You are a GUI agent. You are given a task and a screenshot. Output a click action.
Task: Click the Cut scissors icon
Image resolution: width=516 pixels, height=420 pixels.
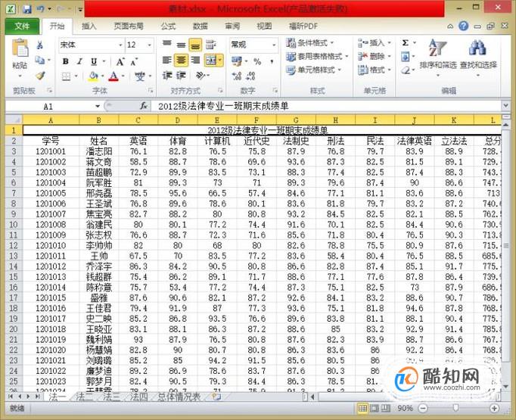40,45
